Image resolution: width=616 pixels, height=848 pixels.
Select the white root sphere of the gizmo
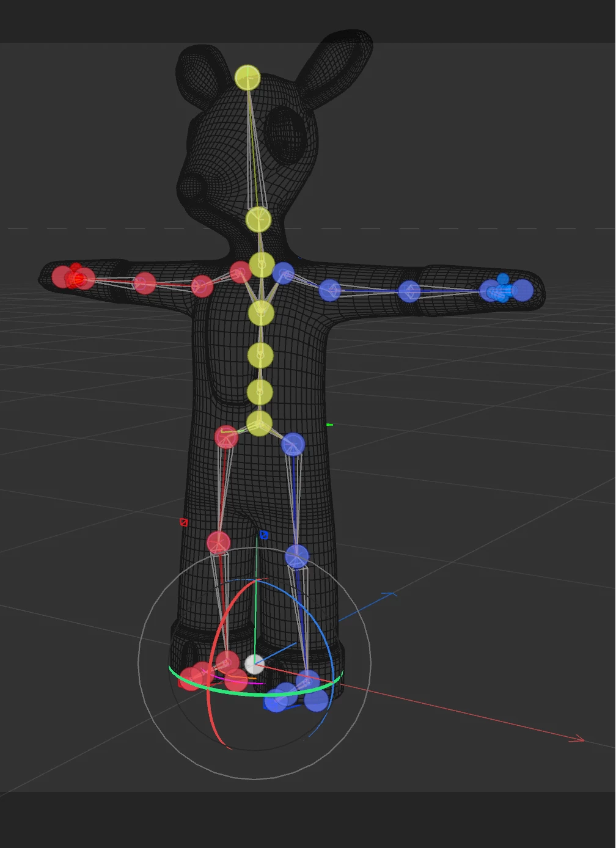click(x=254, y=664)
